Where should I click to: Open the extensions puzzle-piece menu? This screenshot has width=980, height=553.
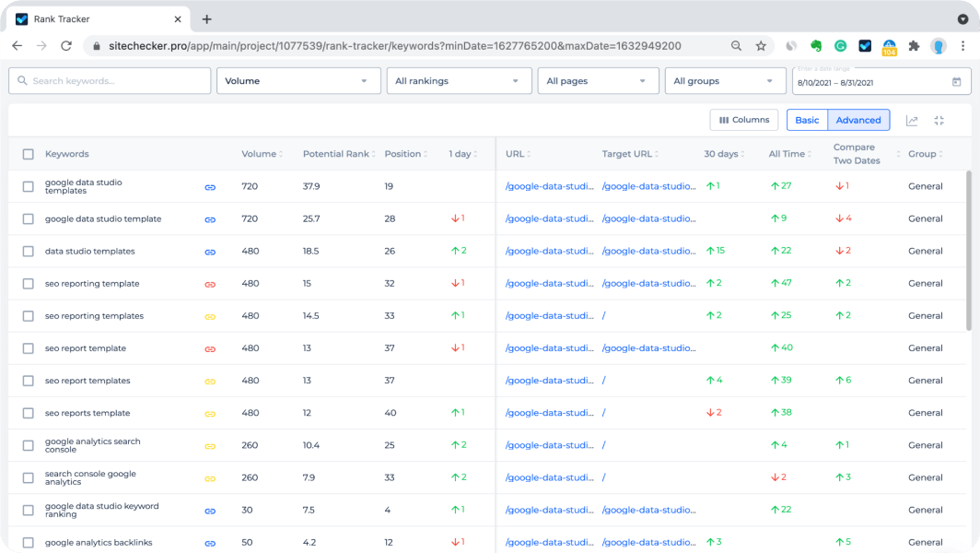[x=914, y=46]
